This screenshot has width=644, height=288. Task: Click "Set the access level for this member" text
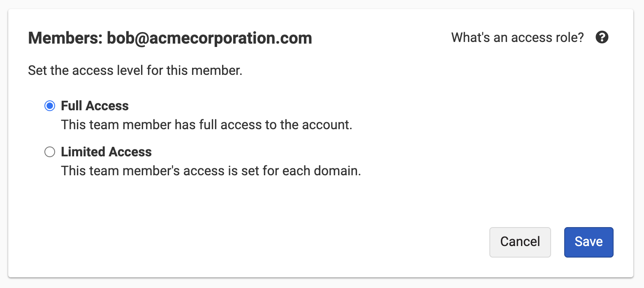pos(135,70)
